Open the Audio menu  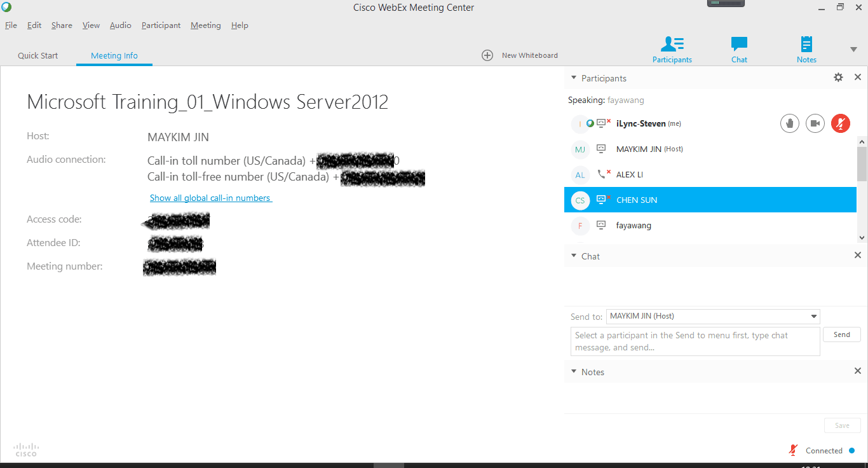(120, 25)
